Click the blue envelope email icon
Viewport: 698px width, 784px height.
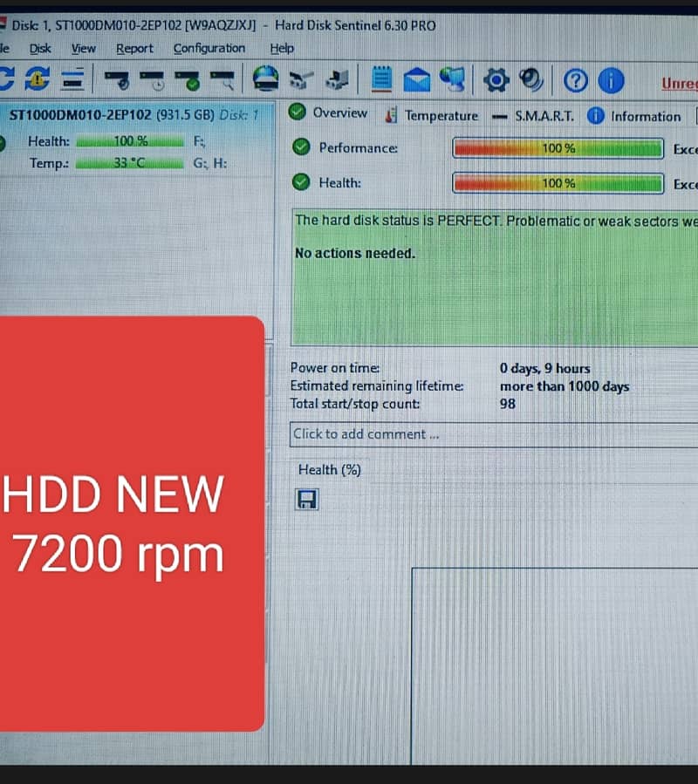(x=417, y=80)
